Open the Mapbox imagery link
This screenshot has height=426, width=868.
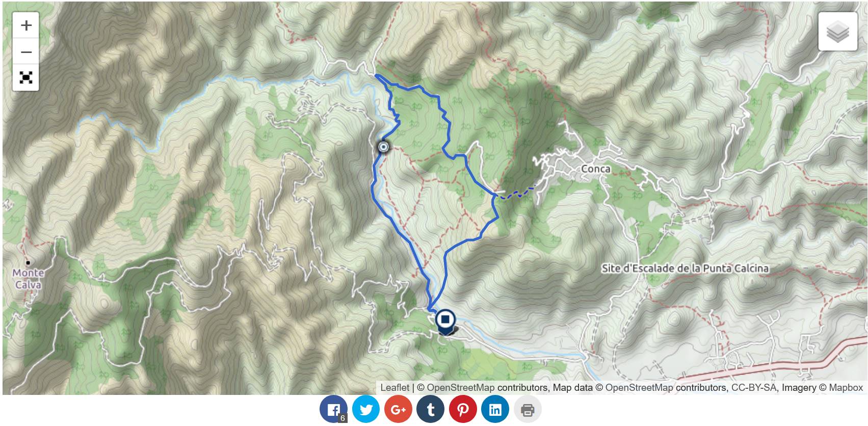[x=846, y=388]
